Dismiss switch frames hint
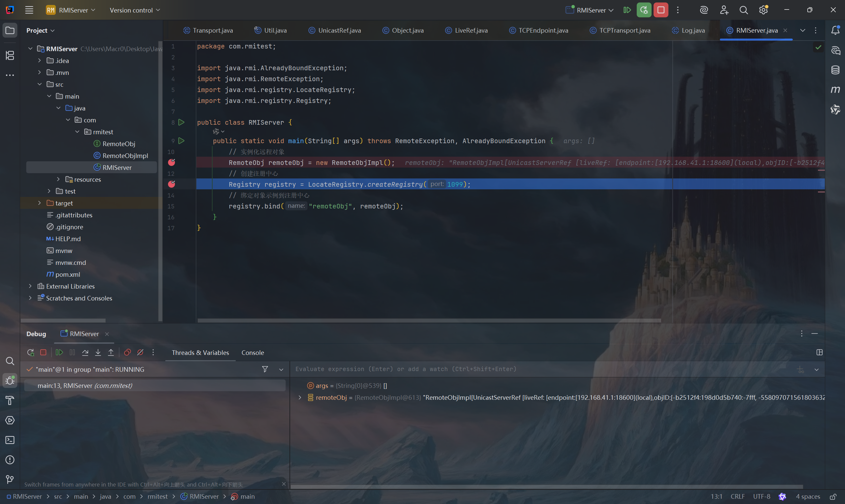This screenshot has width=845, height=504. point(284,484)
